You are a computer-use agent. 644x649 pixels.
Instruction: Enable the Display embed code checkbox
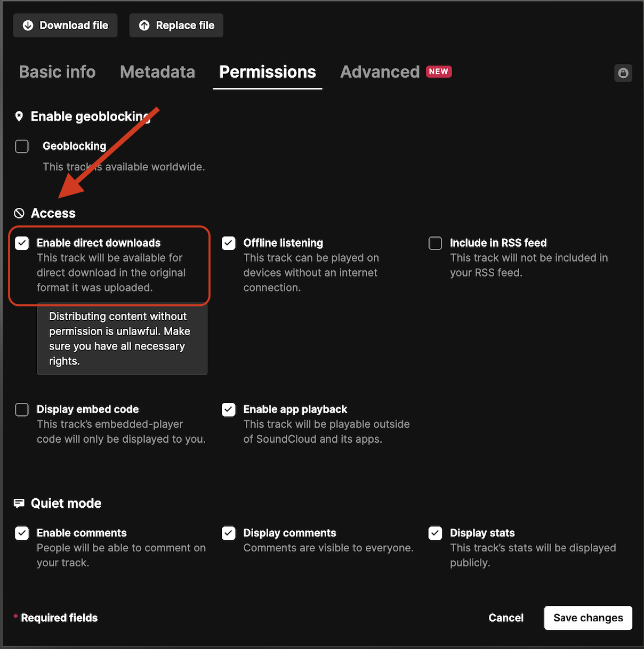coord(22,409)
